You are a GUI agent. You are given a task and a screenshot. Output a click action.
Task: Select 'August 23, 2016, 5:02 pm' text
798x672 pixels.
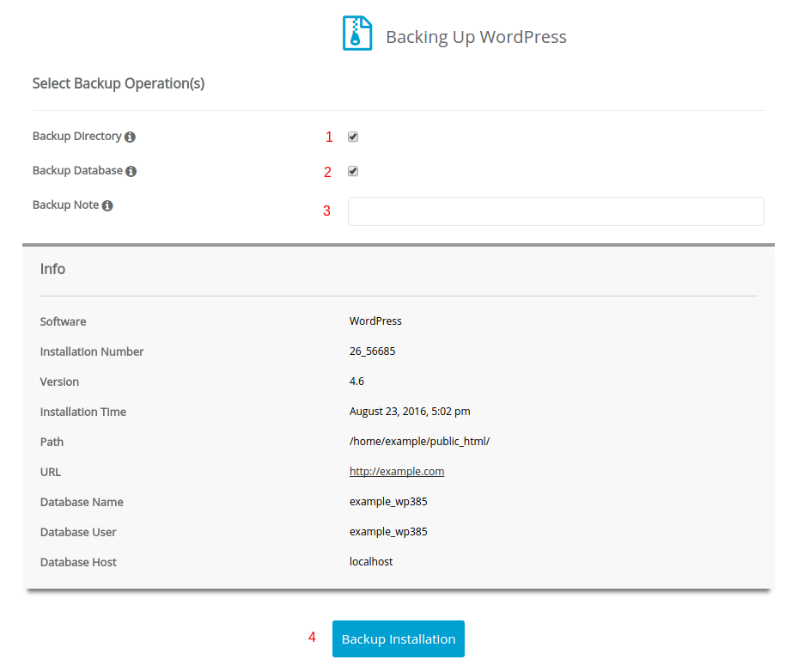[x=411, y=412]
